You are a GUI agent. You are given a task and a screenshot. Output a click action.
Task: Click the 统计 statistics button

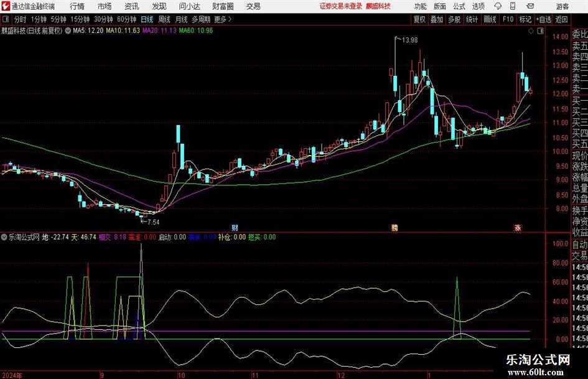472,19
